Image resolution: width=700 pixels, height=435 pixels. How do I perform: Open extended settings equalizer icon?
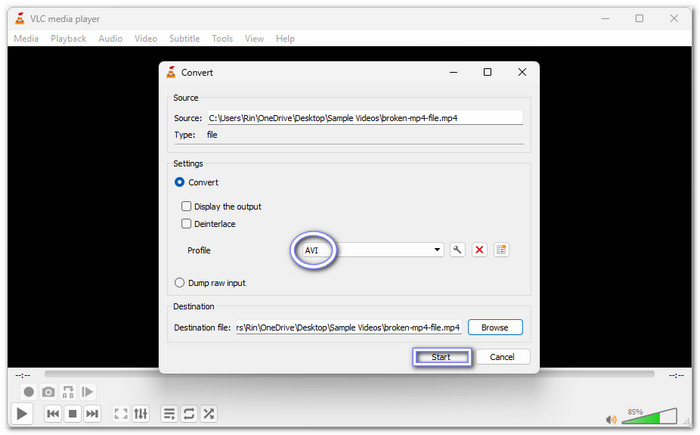pyautogui.click(x=141, y=414)
